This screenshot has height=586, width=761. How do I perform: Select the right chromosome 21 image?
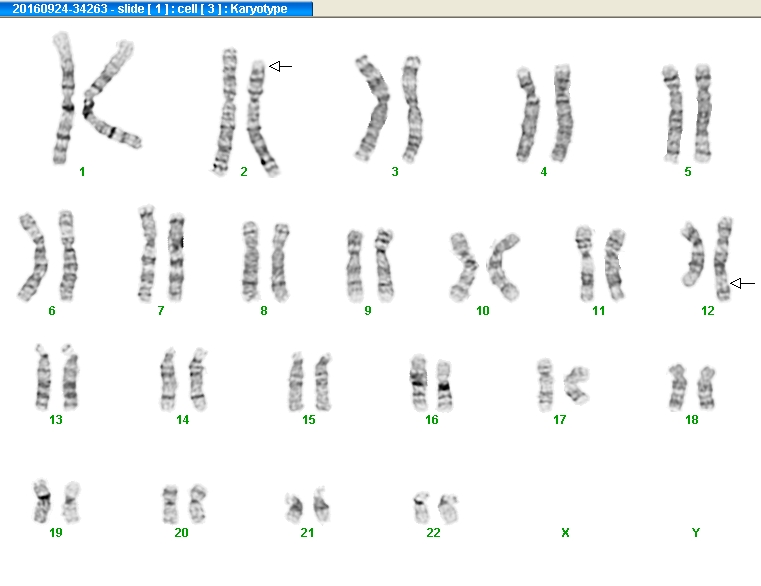coord(321,505)
